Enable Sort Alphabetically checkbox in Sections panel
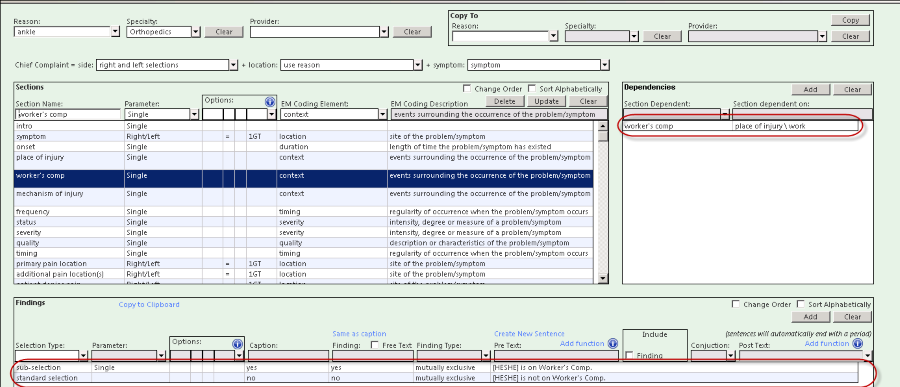Screen dimensions: 900x387 [x=532, y=89]
